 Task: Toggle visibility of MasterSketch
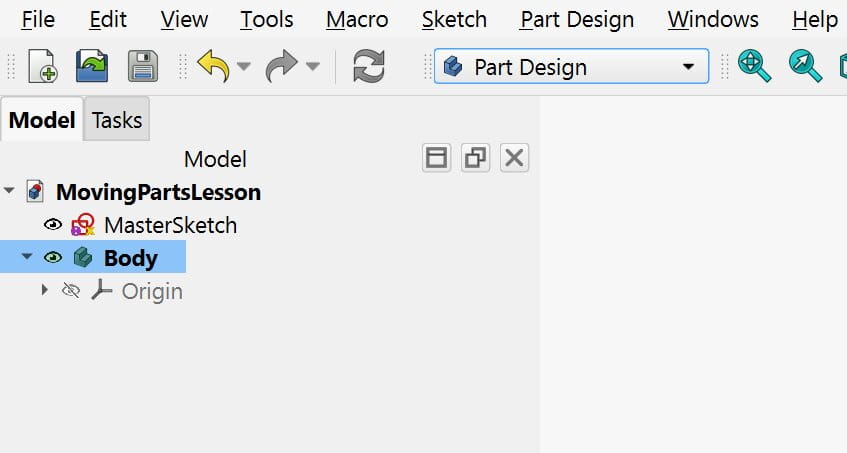(x=53, y=225)
